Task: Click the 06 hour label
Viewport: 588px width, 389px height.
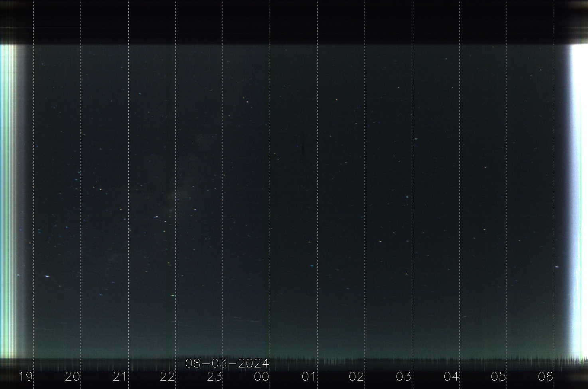Action: [545, 376]
